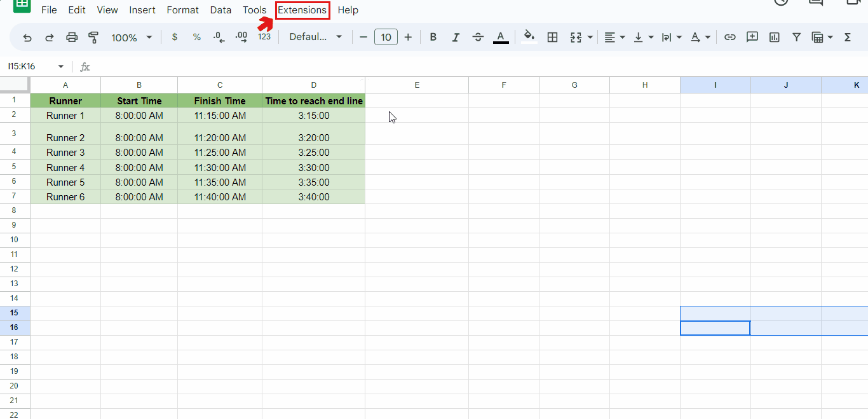Click the Undo button
Viewport: 868px width, 419px height.
[x=27, y=37]
